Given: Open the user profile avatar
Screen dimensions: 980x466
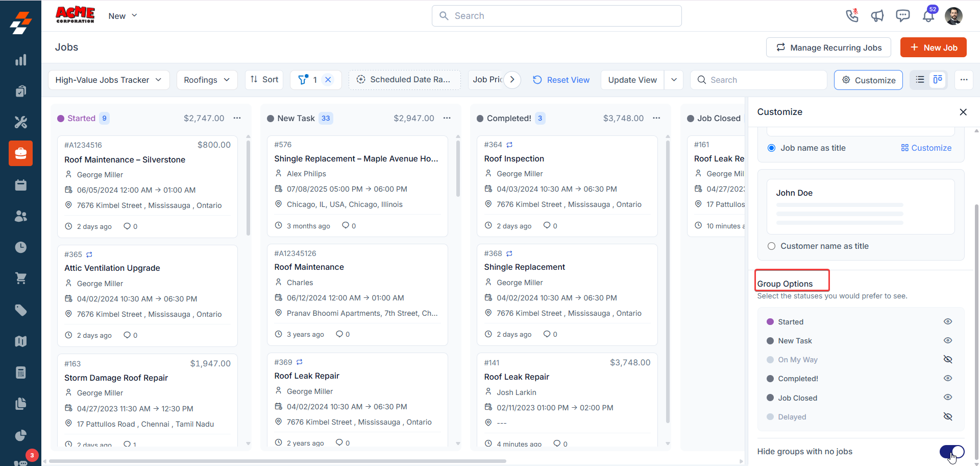Looking at the screenshot, I should (x=953, y=16).
